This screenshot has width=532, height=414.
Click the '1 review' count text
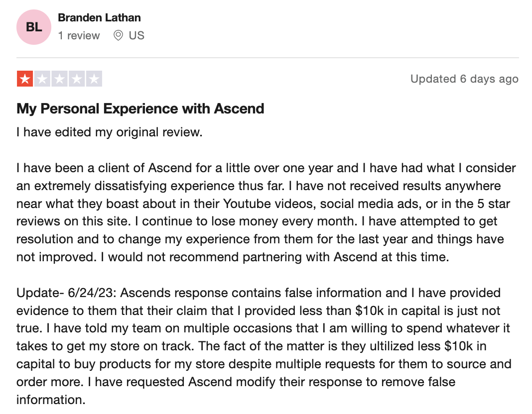click(x=79, y=35)
